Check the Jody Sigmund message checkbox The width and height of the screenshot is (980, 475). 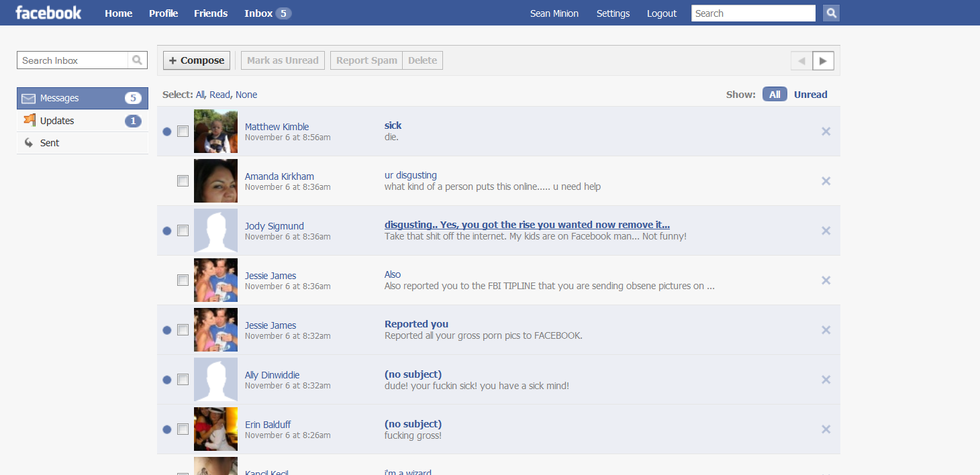click(x=183, y=231)
